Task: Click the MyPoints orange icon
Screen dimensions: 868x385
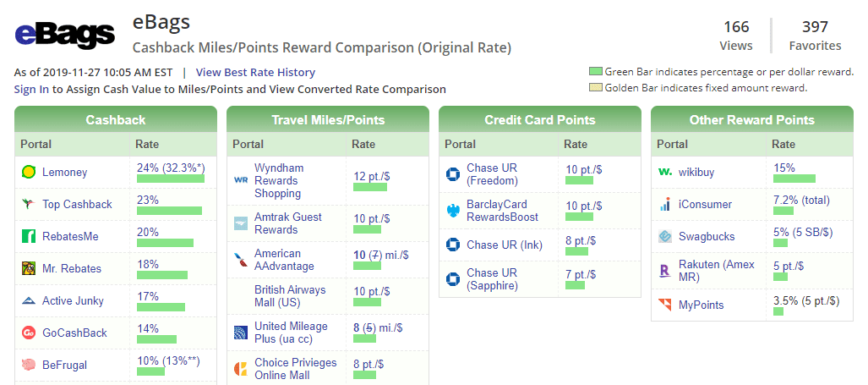Action: [x=665, y=305]
